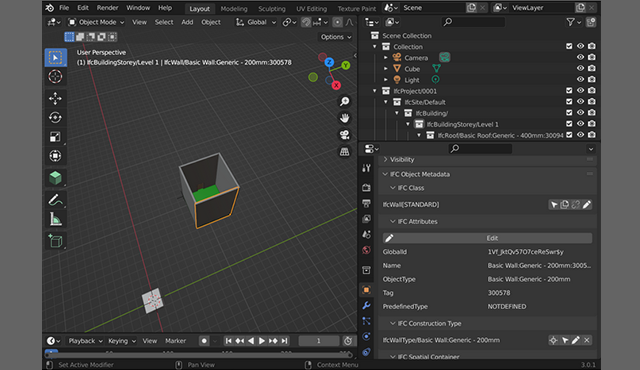The image size is (640, 370).
Task: Click the pan view hand icon
Action: (344, 118)
